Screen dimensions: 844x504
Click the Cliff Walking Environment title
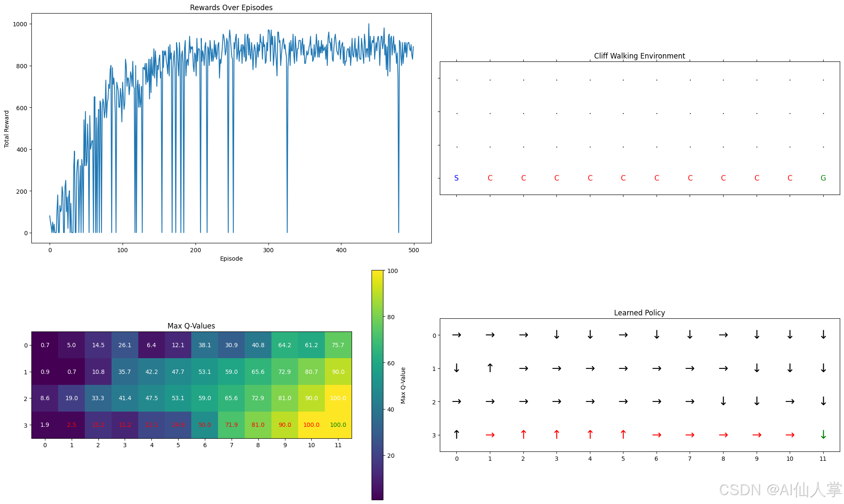639,56
